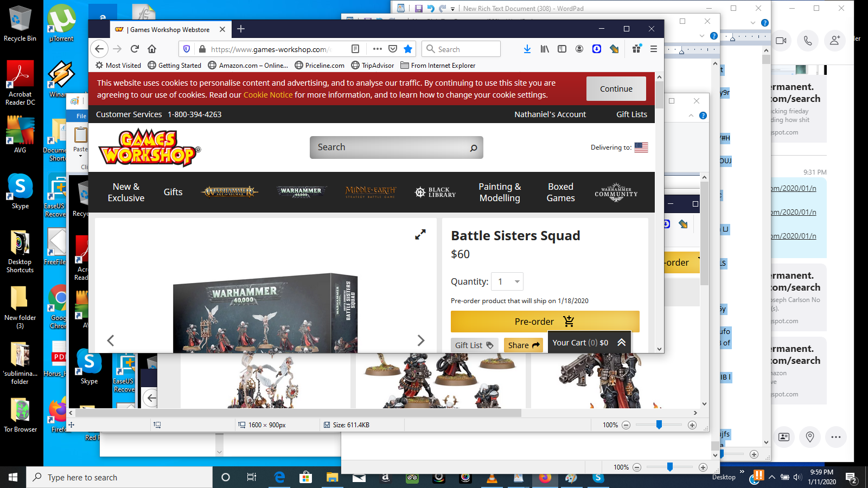Click the Games Workshop logo
This screenshot has width=868, height=488.
[149, 147]
